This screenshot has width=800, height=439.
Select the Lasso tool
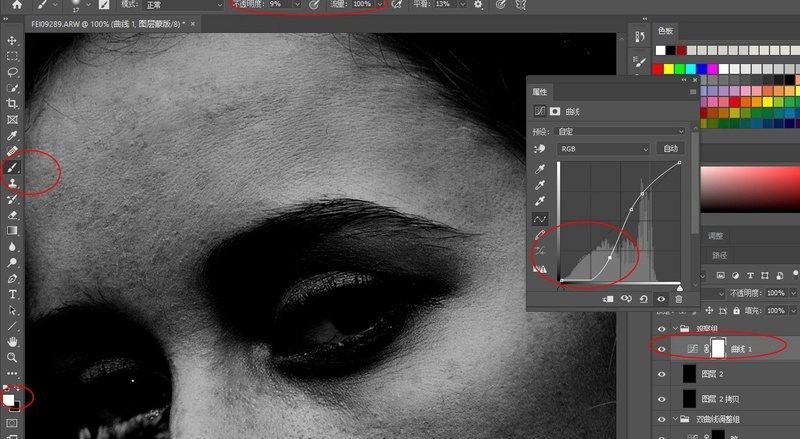(12, 72)
